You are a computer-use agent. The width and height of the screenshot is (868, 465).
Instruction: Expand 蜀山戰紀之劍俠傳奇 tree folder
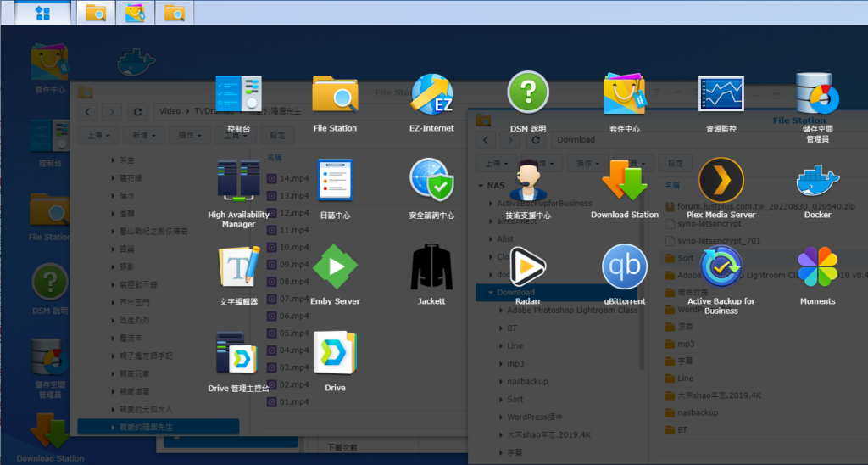113,231
